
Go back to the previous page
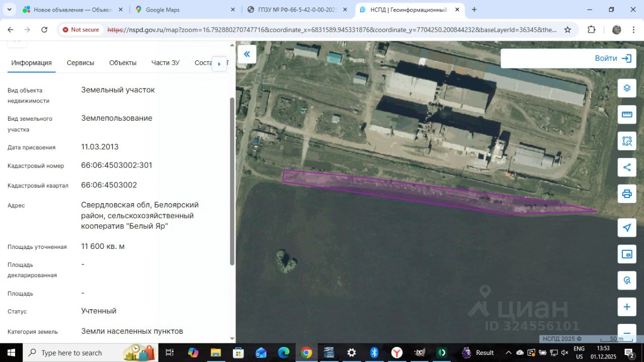tap(11, 30)
